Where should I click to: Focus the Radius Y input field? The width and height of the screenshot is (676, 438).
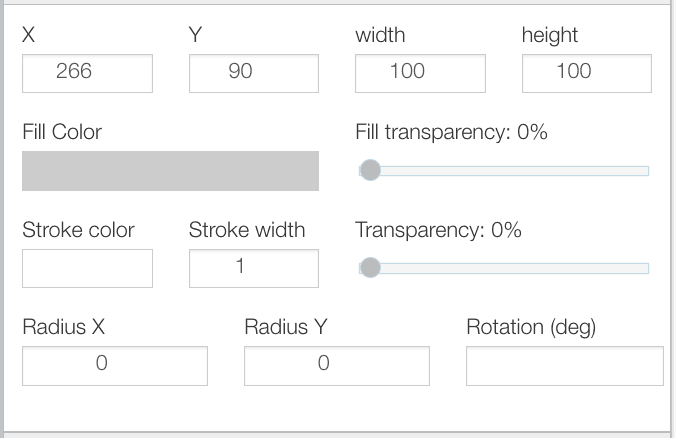(336, 365)
